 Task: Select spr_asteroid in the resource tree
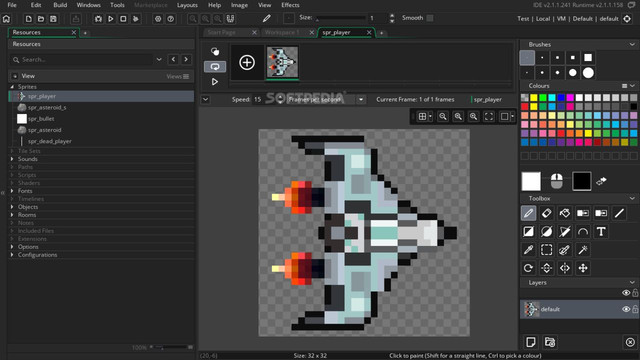coord(44,130)
